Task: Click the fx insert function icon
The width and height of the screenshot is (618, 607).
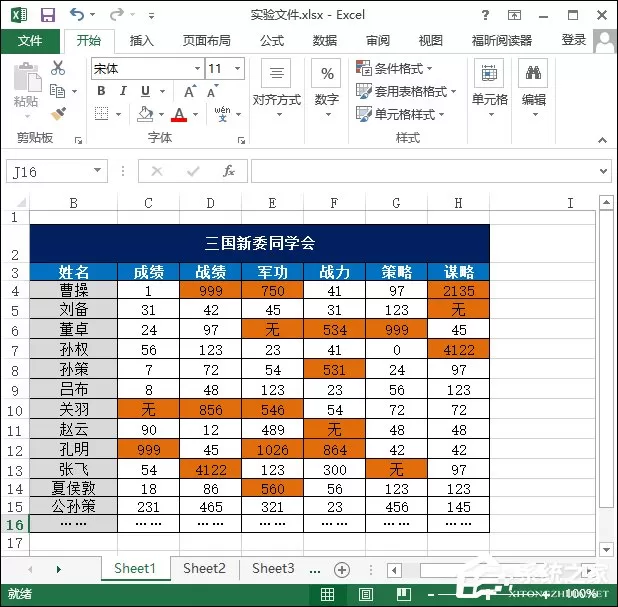Action: tap(229, 171)
